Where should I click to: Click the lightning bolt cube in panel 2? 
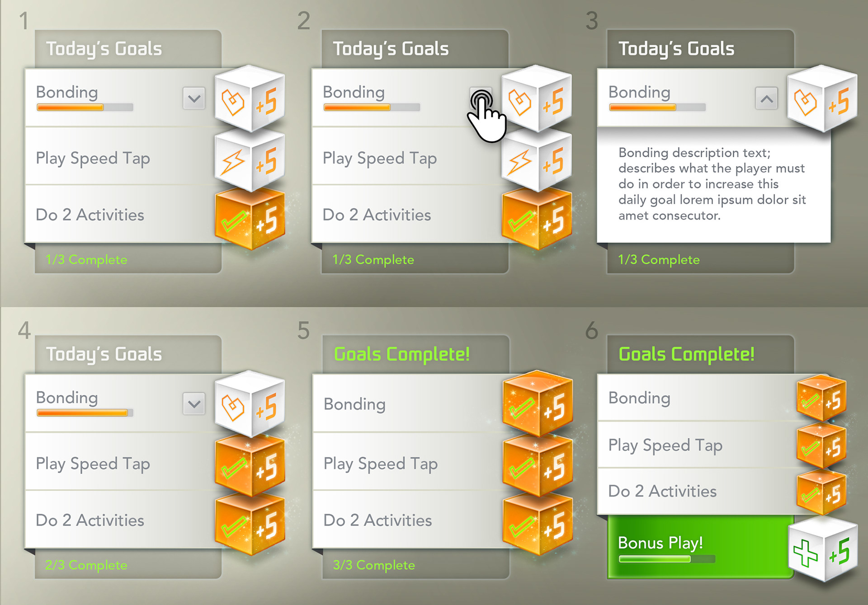pyautogui.click(x=536, y=161)
